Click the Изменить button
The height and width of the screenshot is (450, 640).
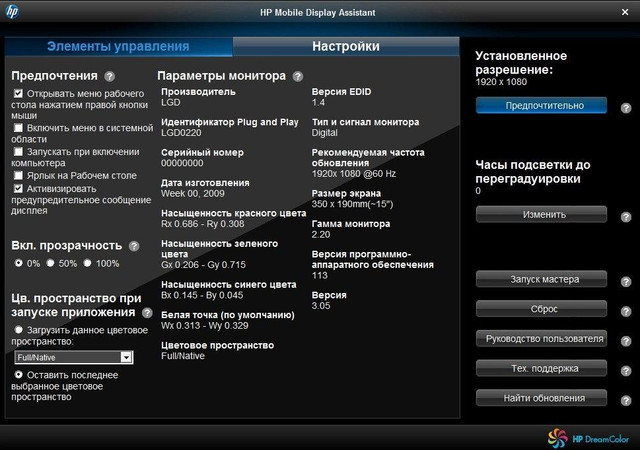[541, 214]
